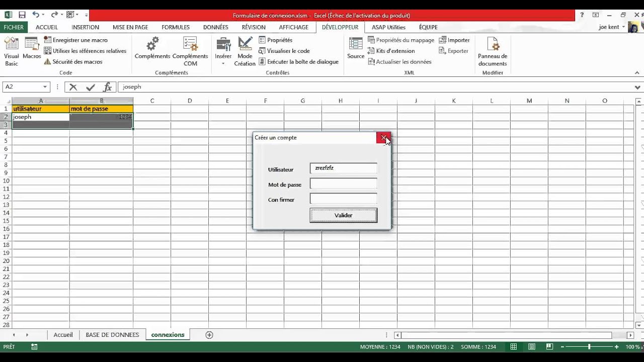The image size is (644, 362).
Task: Click the Confirmer password field
Action: pos(344,199)
